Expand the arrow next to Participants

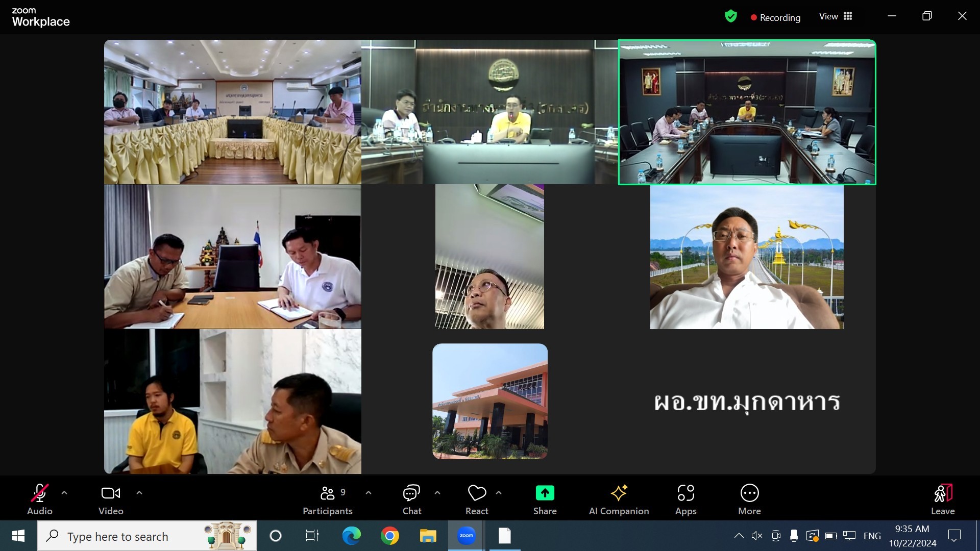click(x=369, y=493)
